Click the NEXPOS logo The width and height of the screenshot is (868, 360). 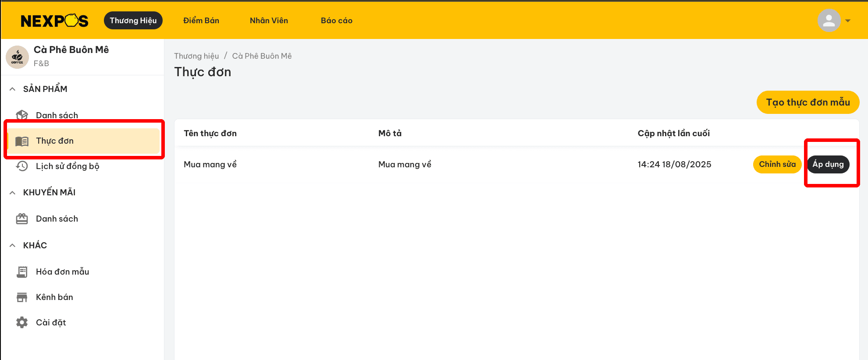tap(54, 21)
